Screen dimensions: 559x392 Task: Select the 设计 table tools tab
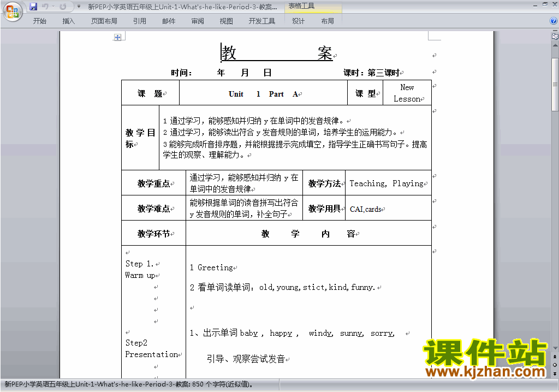click(299, 21)
